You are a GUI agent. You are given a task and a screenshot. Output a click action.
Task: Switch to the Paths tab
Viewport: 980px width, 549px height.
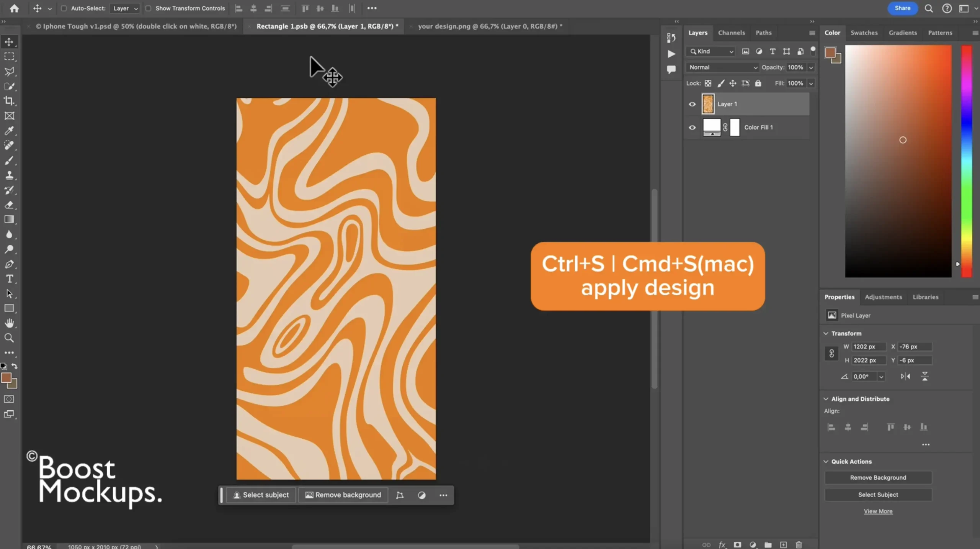(763, 33)
